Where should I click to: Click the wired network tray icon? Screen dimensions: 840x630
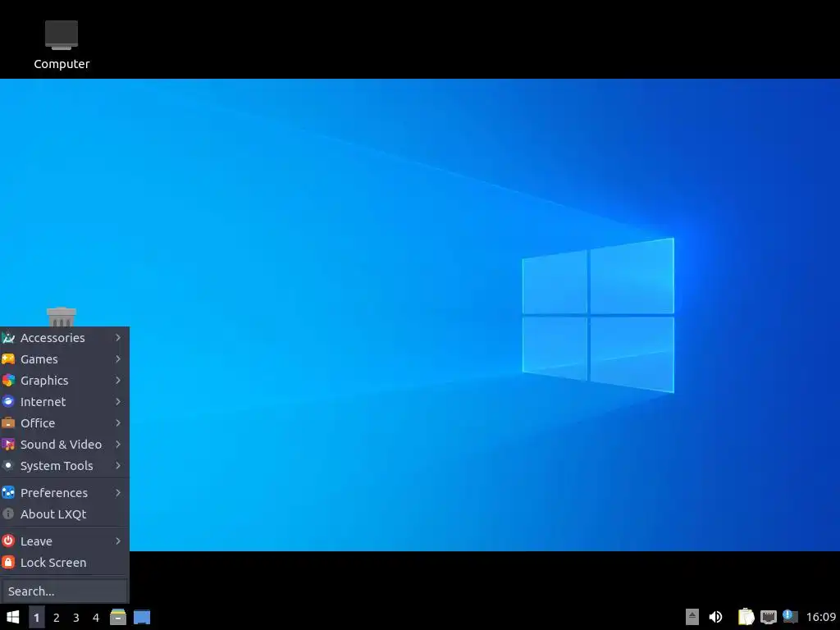(x=768, y=617)
